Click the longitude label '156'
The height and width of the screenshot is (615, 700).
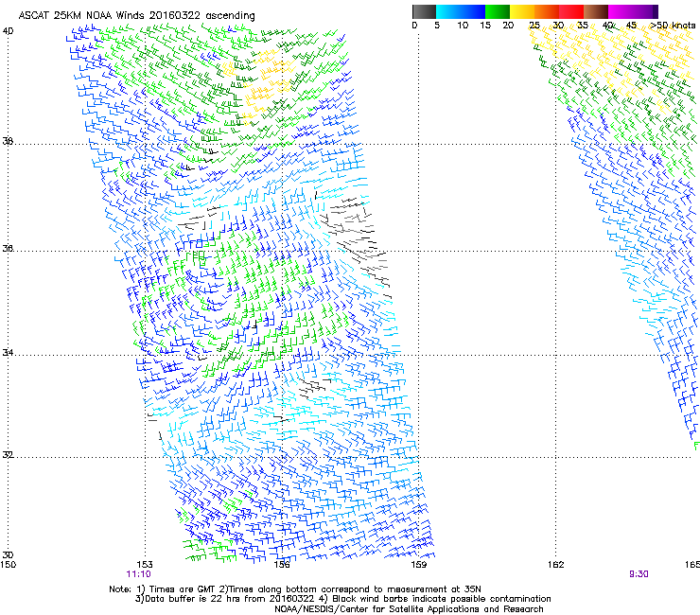point(282,565)
